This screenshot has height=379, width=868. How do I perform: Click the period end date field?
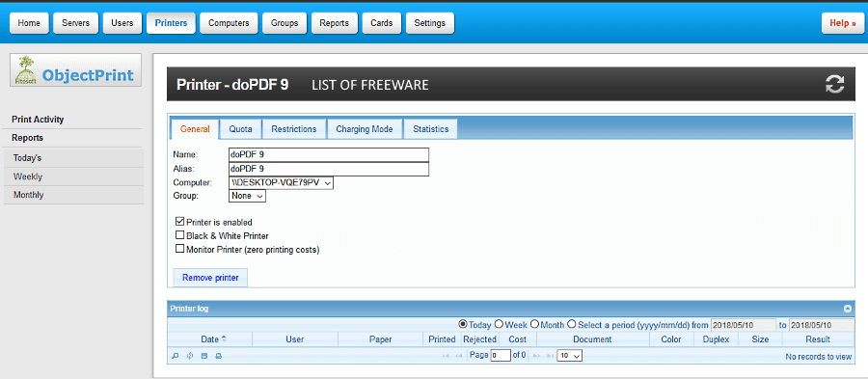pyautogui.click(x=822, y=325)
